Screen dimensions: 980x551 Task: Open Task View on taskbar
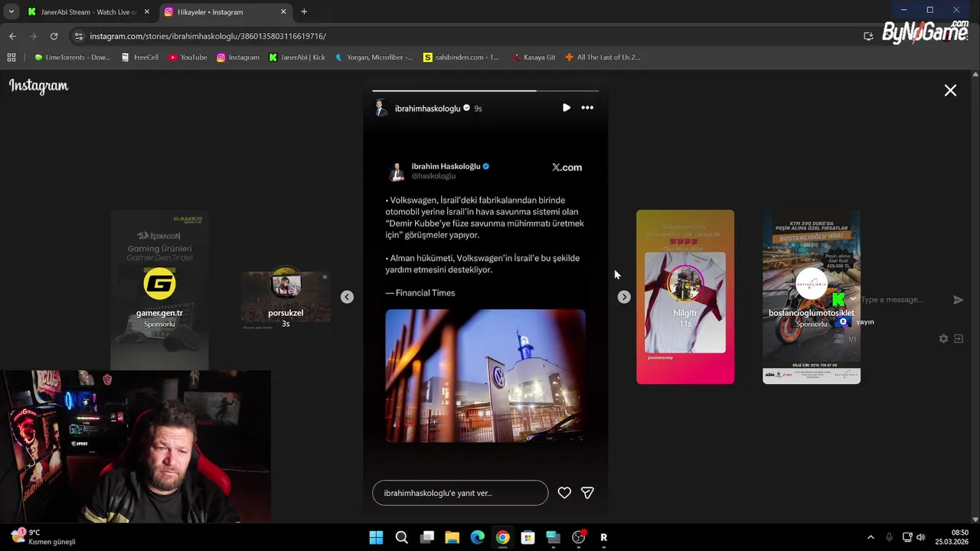[x=427, y=537]
